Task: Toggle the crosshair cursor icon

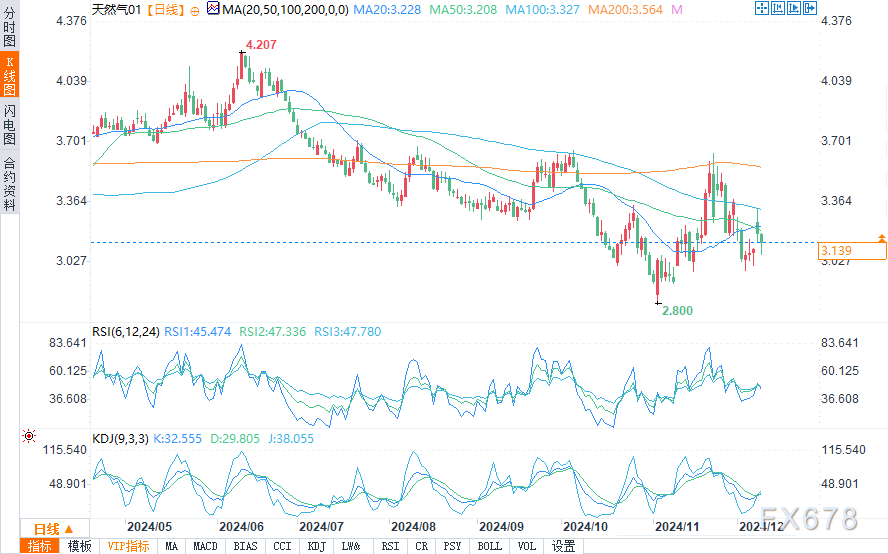Action: [762, 8]
